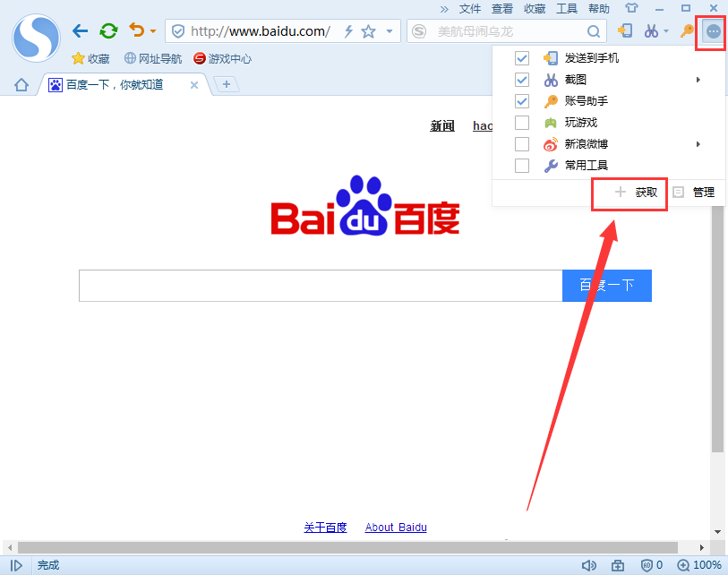This screenshot has height=575, width=728.
Task: Expand the menu bar chevron
Action: point(444,9)
